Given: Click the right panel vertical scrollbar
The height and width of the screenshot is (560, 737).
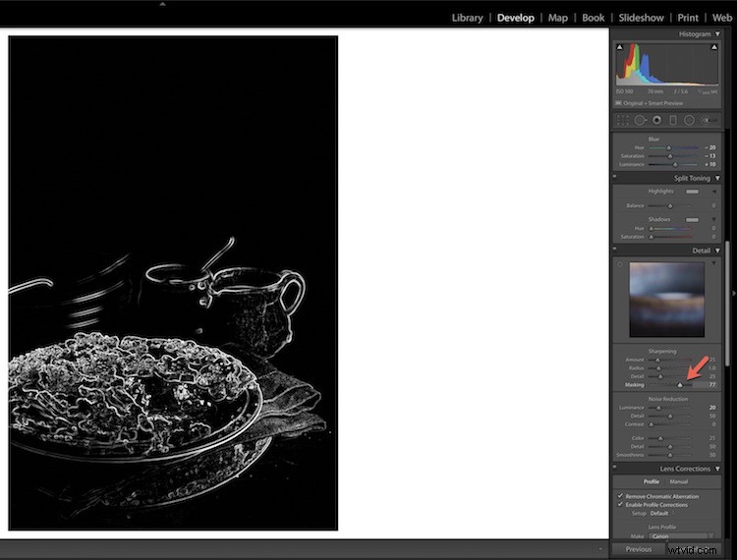Looking at the screenshot, I should click(x=727, y=303).
